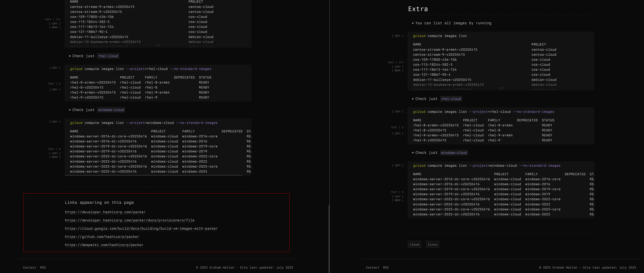Copy windows-cloud command in left pane
Image resolution: width=644 pixels, height=273 pixels.
click(55, 122)
